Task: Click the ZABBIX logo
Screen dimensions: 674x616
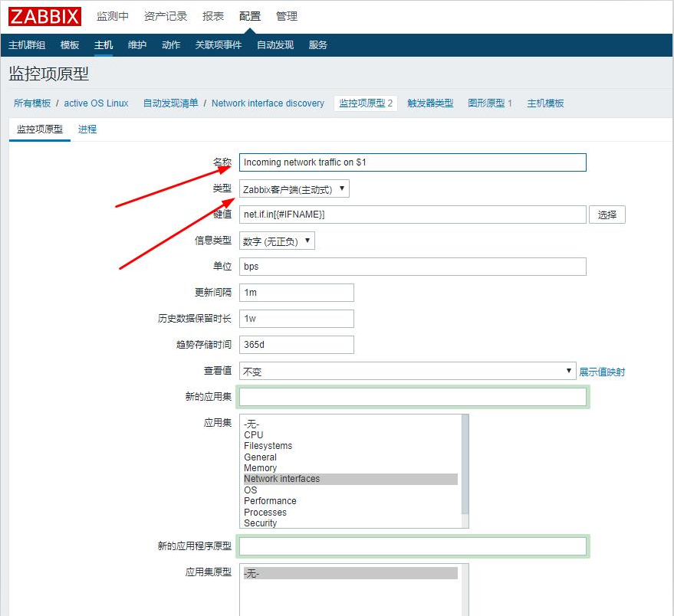Action: click(x=44, y=16)
